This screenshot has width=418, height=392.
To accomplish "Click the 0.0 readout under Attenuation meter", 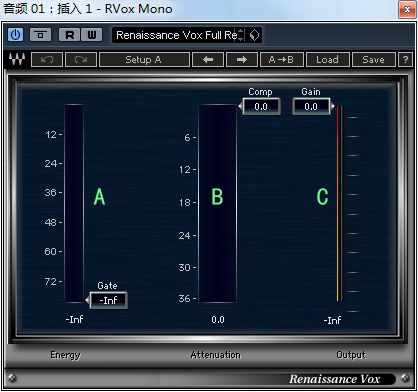I will [x=218, y=320].
